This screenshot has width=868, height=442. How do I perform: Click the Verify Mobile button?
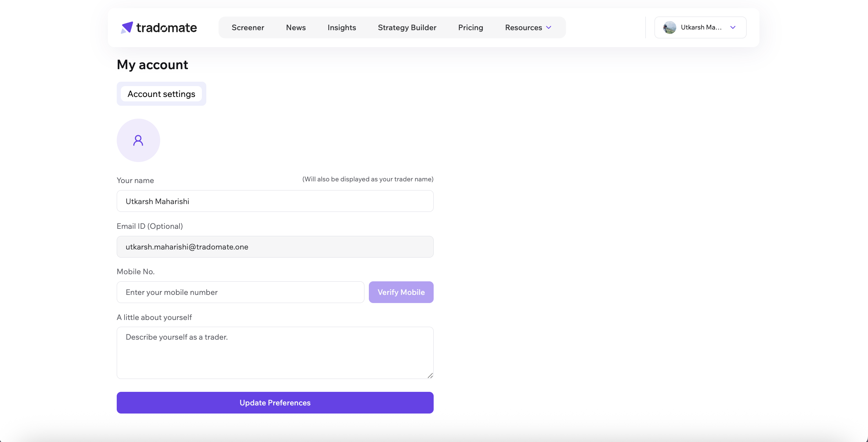[401, 292]
